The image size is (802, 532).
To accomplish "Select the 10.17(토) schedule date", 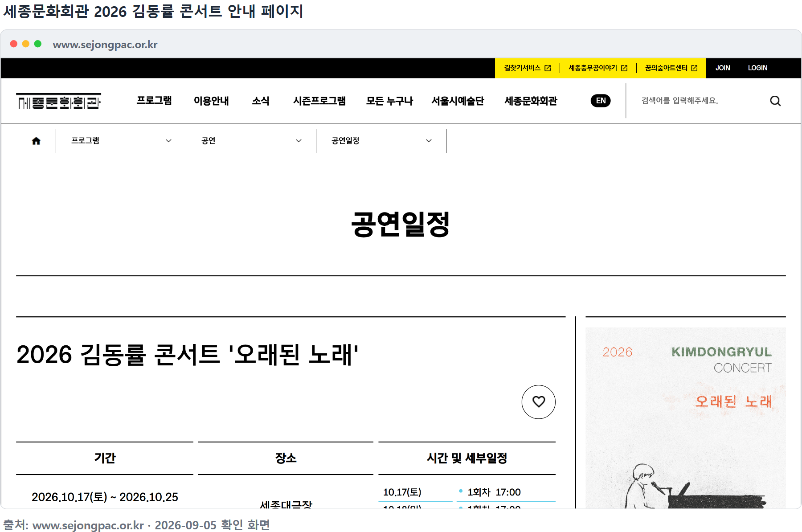I will tap(402, 492).
